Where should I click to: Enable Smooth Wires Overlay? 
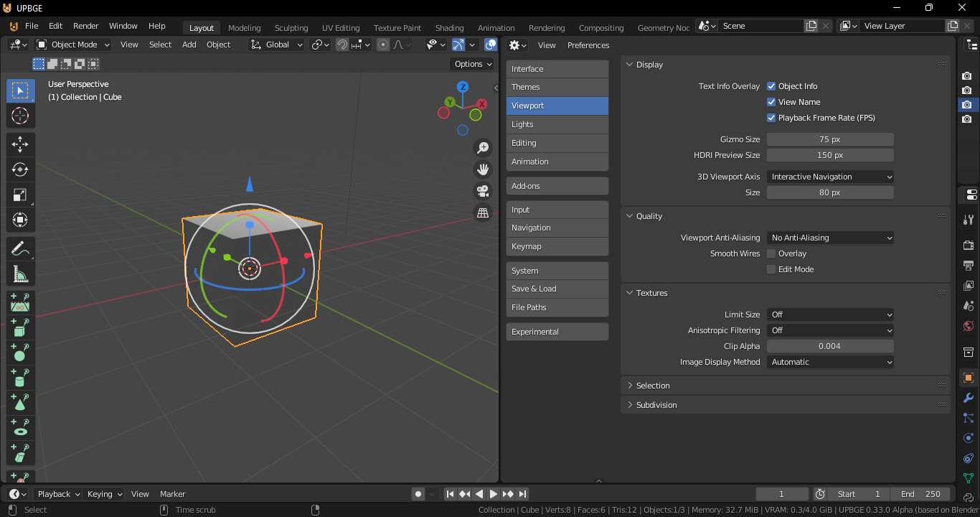coord(771,253)
